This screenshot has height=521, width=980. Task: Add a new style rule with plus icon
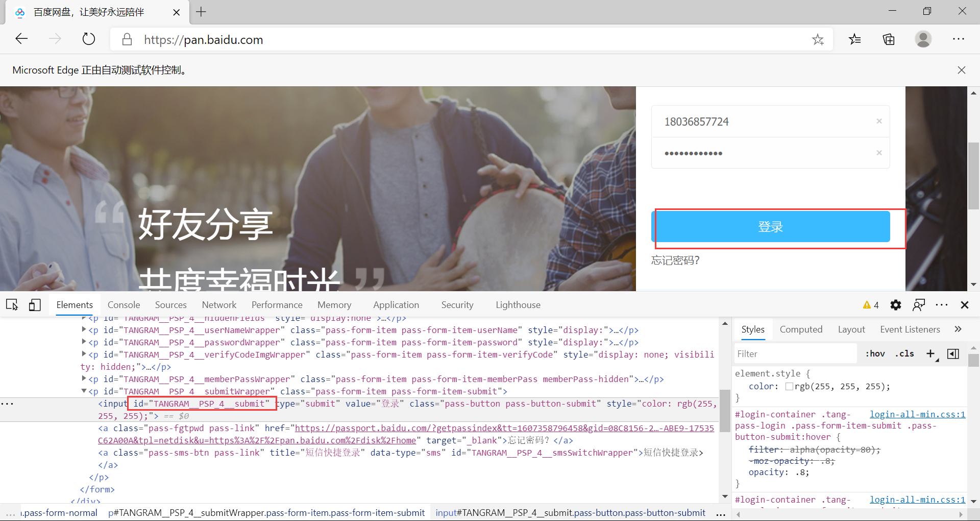pyautogui.click(x=931, y=353)
